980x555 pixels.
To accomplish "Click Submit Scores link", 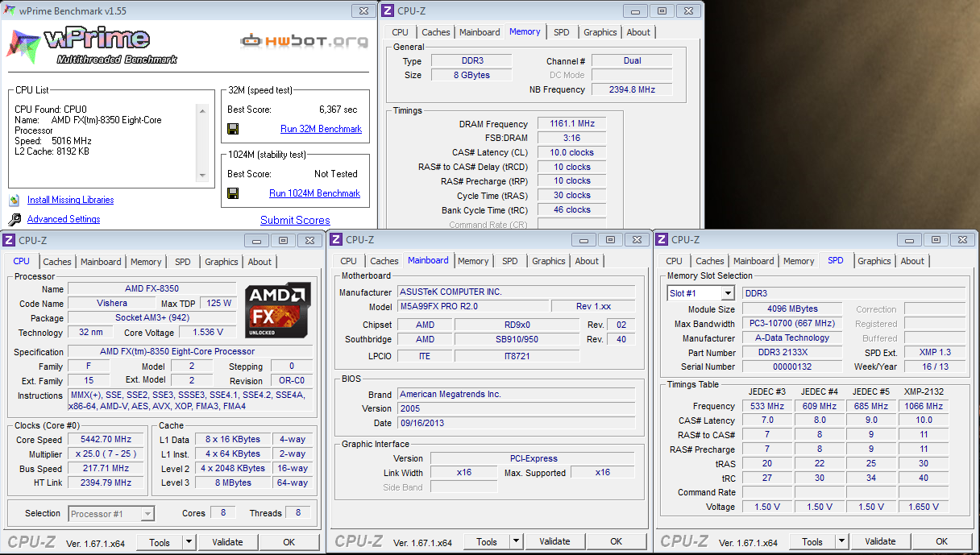I will click(x=295, y=220).
